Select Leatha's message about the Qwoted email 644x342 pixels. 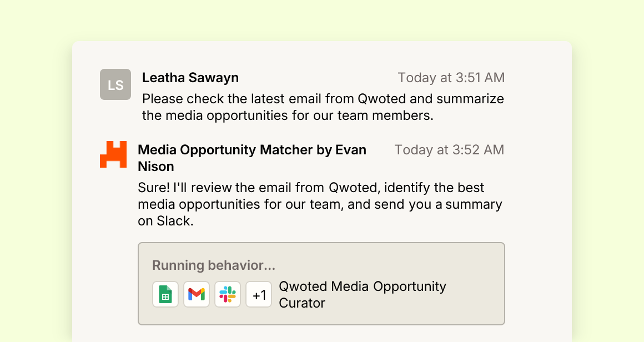(323, 107)
